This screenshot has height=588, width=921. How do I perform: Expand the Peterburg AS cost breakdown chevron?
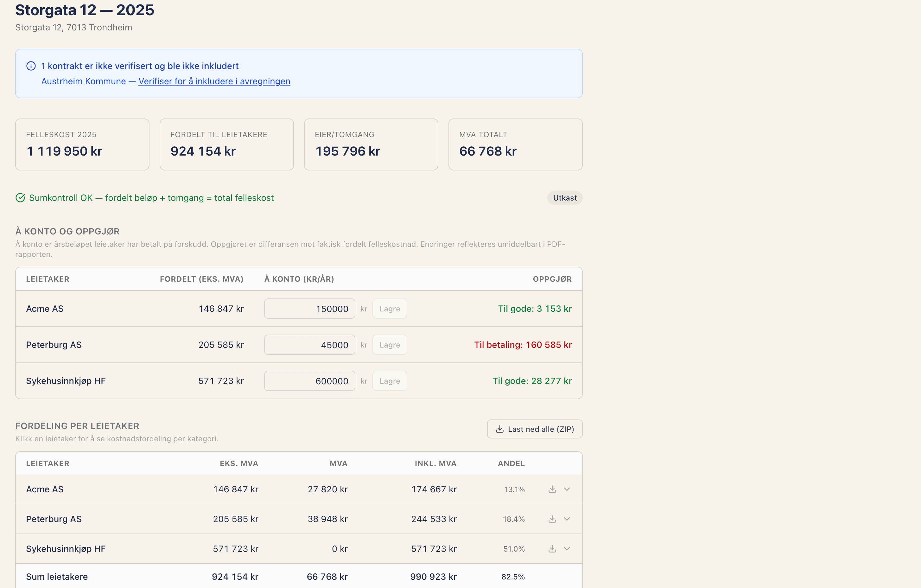567,519
